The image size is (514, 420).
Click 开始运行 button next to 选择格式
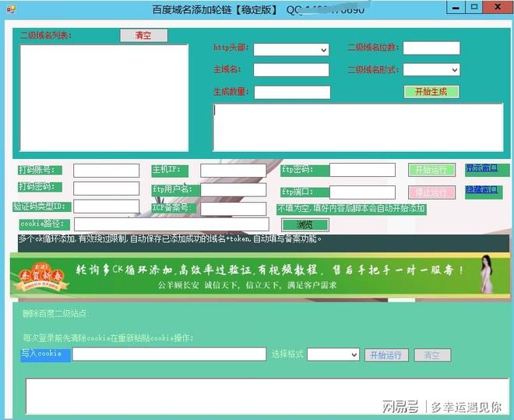386,355
